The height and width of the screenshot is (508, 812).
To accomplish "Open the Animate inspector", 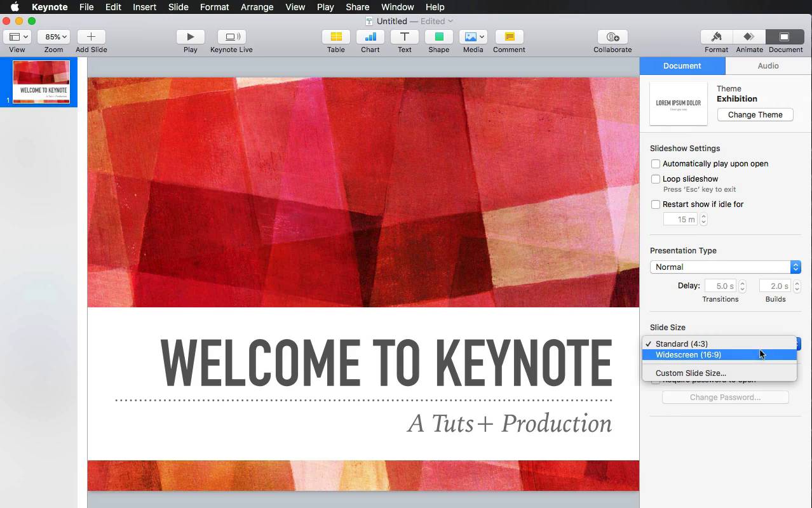I will coord(749,37).
